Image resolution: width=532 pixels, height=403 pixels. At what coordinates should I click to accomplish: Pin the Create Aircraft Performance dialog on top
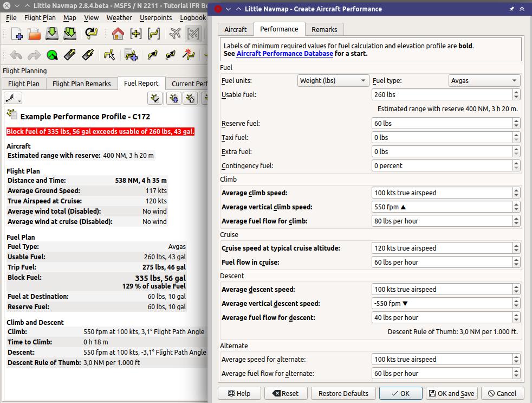coord(511,9)
